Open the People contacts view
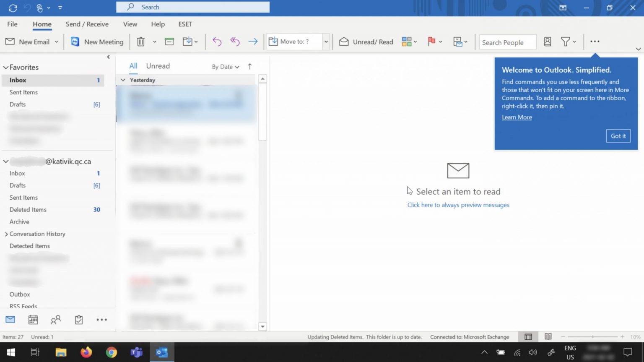The image size is (644, 362). pyautogui.click(x=55, y=320)
